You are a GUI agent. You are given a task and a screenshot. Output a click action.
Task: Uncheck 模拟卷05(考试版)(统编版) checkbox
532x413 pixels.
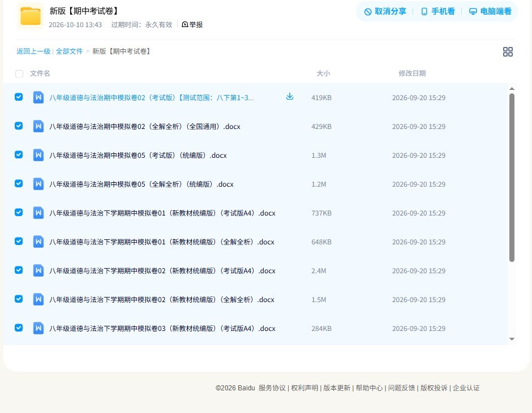(x=19, y=154)
